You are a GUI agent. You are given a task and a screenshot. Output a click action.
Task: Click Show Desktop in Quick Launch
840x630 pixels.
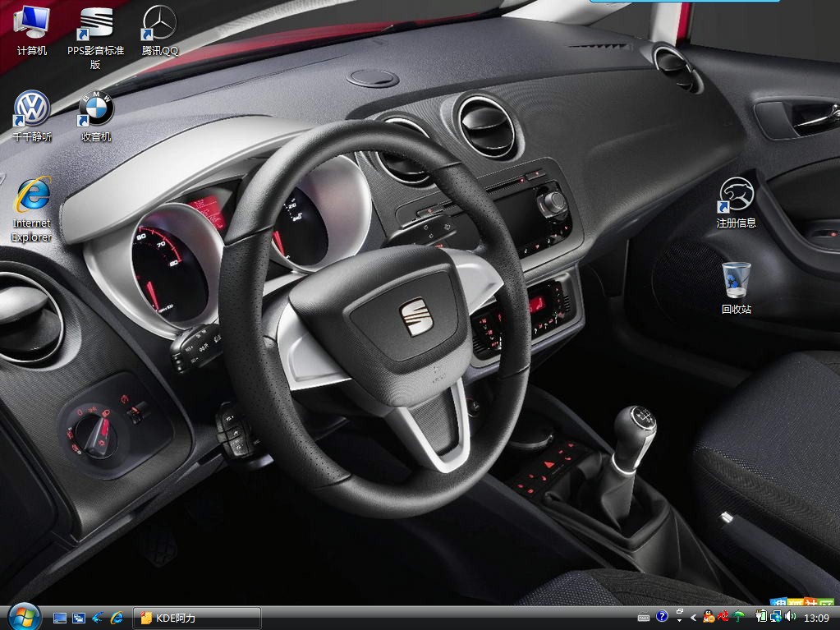pos(60,618)
